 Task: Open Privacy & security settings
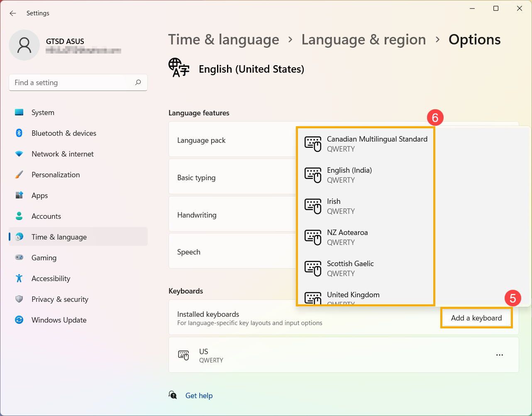tap(60, 299)
